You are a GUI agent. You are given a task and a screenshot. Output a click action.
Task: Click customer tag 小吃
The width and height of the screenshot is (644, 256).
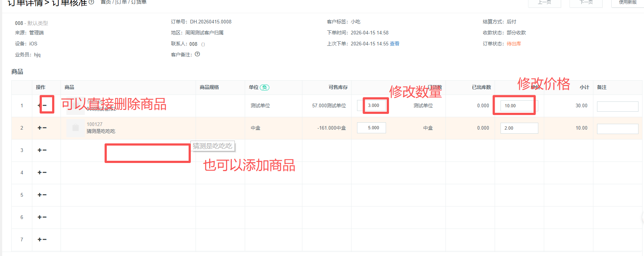(x=356, y=22)
